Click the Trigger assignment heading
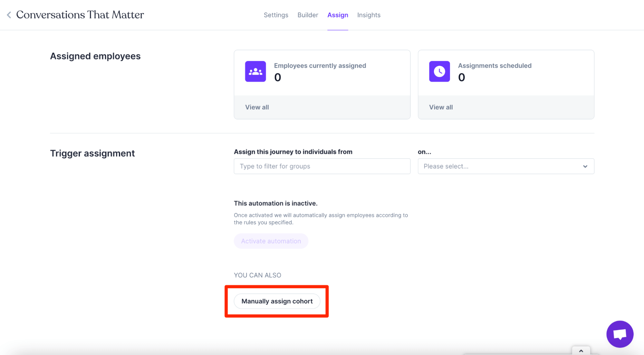This screenshot has width=644, height=355. pos(92,153)
